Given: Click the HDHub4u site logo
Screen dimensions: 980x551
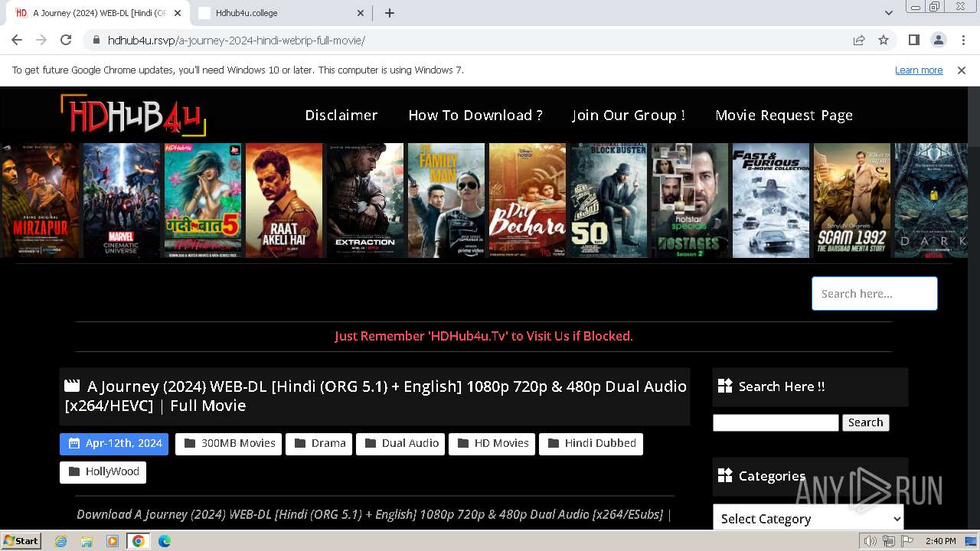Looking at the screenshot, I should click(133, 115).
